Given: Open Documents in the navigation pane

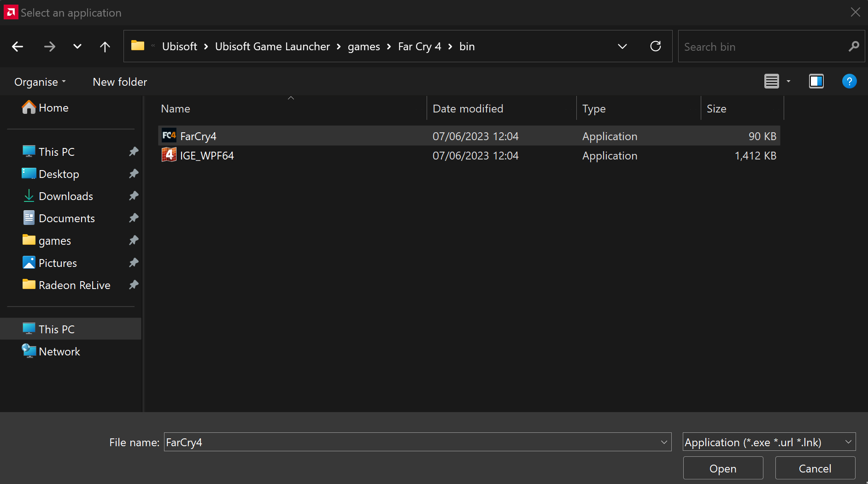Looking at the screenshot, I should [59, 218].
